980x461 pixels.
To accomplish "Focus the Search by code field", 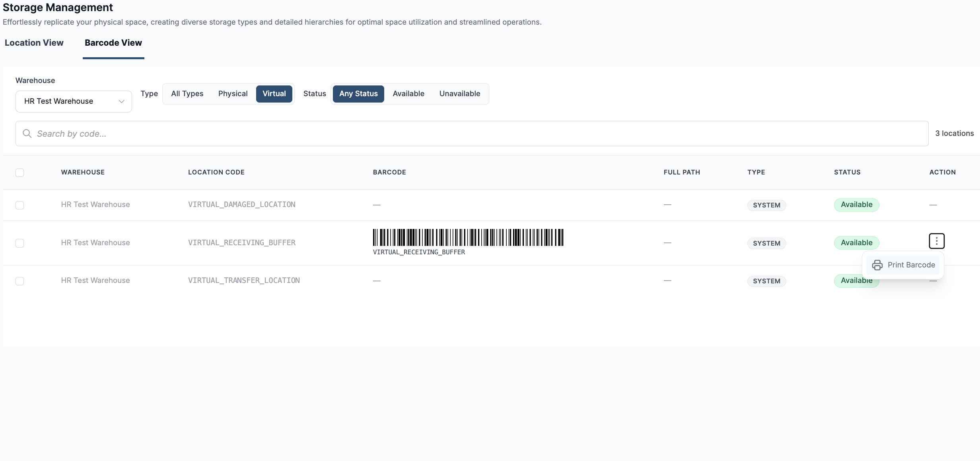I will coord(472,134).
